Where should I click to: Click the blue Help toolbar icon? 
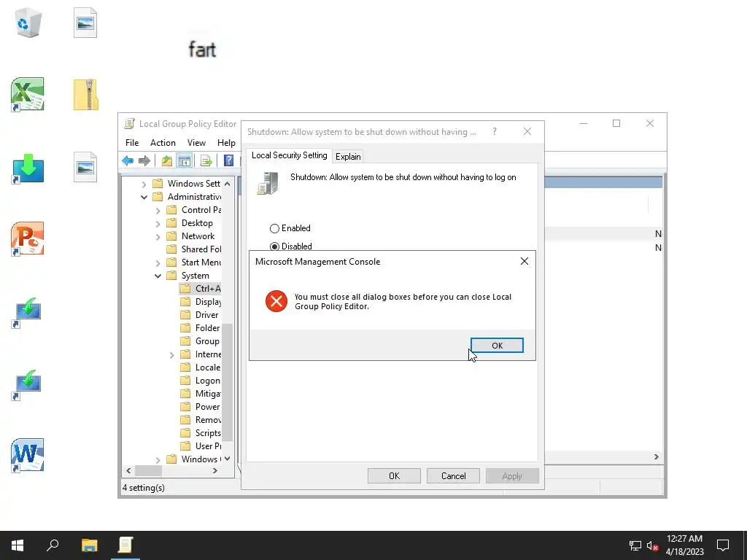[228, 161]
